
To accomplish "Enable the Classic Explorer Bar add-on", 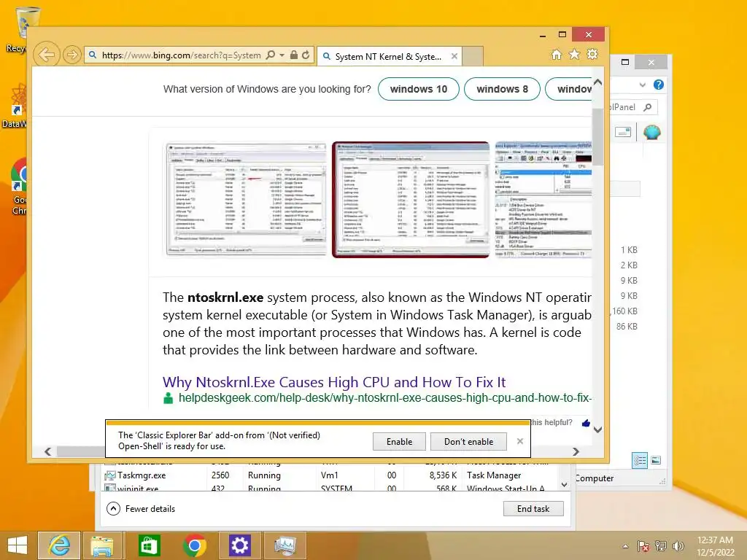I will click(x=399, y=441).
